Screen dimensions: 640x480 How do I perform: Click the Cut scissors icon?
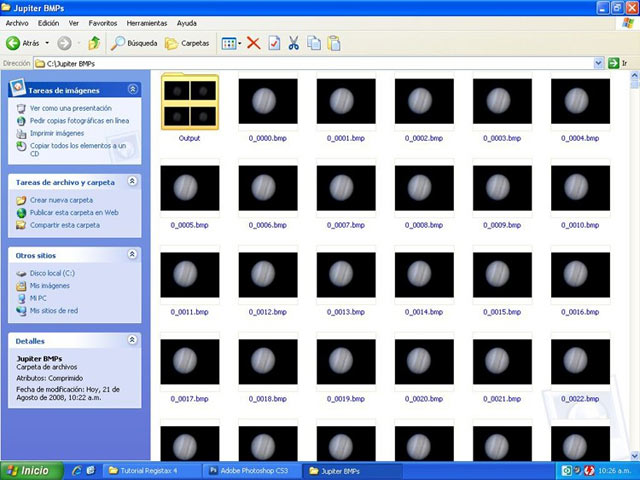(294, 43)
